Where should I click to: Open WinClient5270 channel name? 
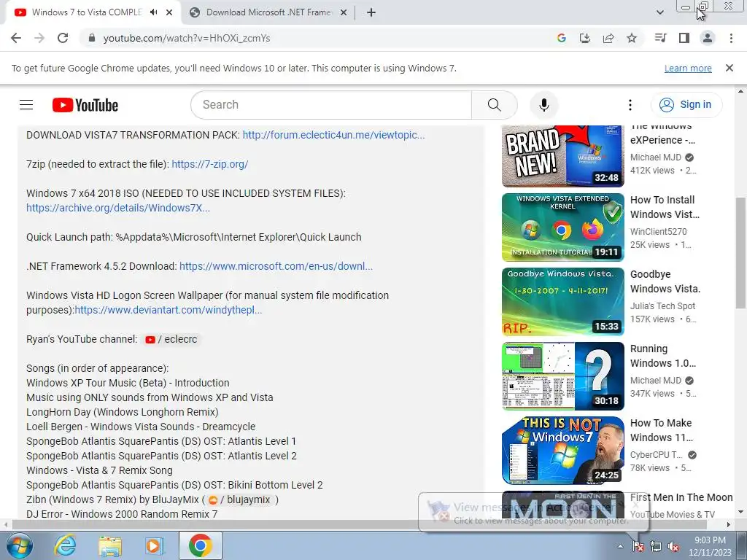[659, 231]
